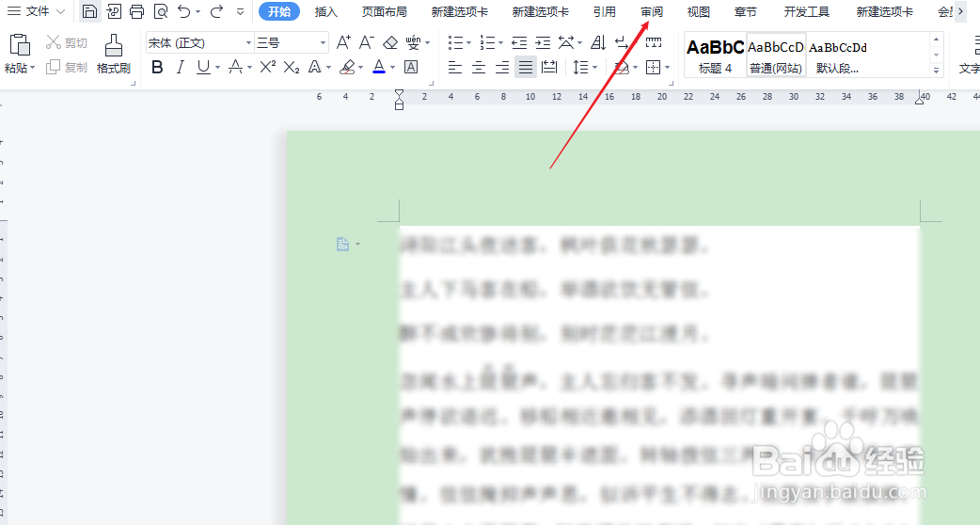Screen dimensions: 980x525
Task: Expand the styles gallery more button
Action: coord(936,71)
